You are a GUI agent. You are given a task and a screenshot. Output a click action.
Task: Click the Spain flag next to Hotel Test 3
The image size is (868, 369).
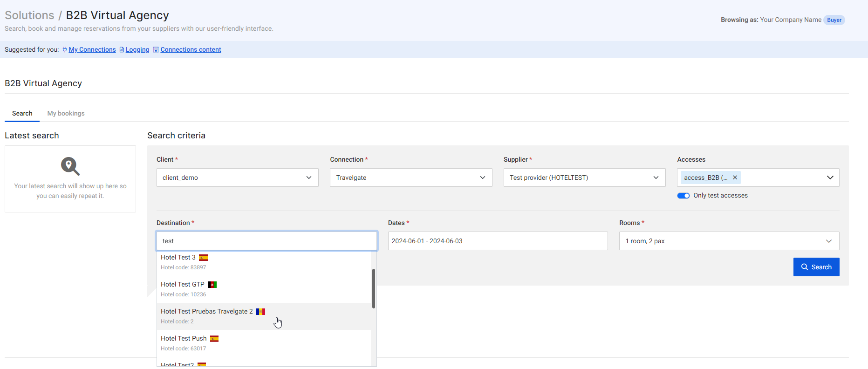point(204,258)
